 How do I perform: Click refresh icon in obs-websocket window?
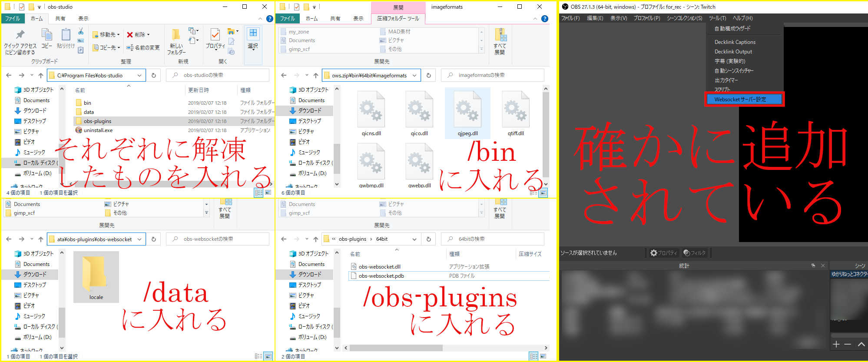(154, 239)
